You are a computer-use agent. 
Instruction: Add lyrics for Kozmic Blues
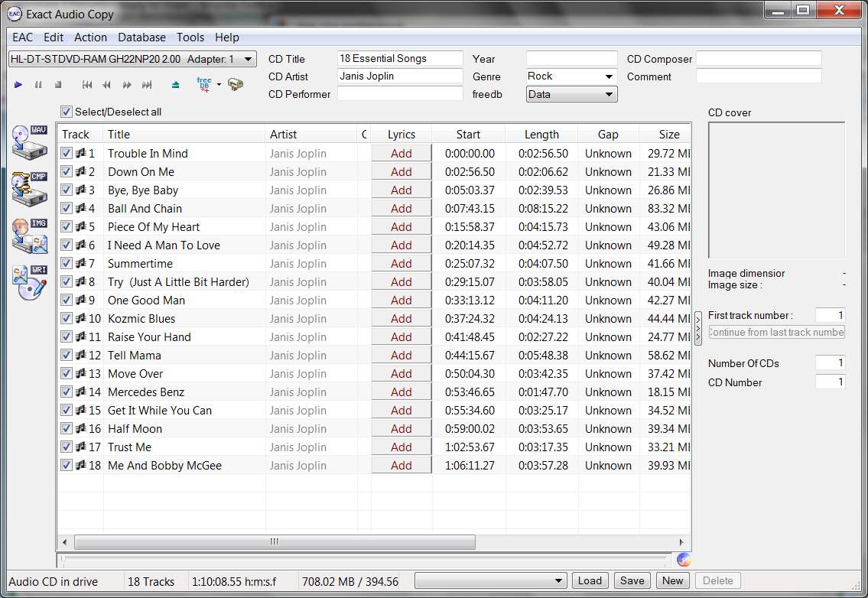(401, 318)
